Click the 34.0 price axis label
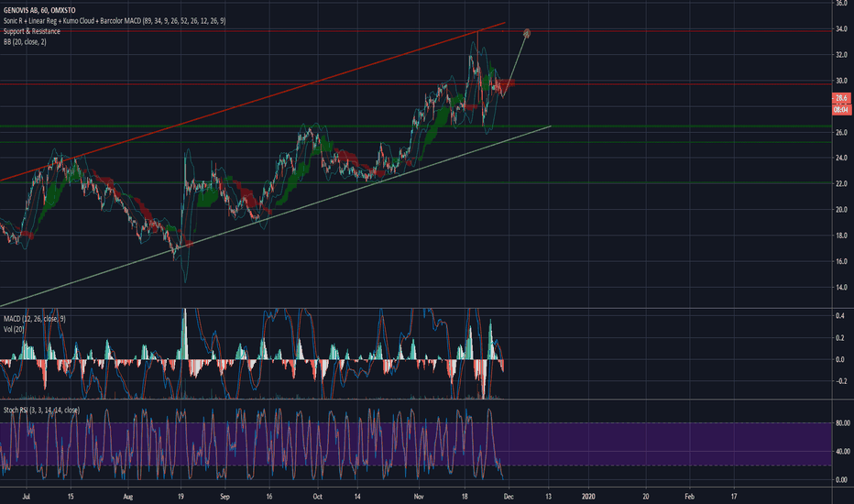 click(841, 29)
